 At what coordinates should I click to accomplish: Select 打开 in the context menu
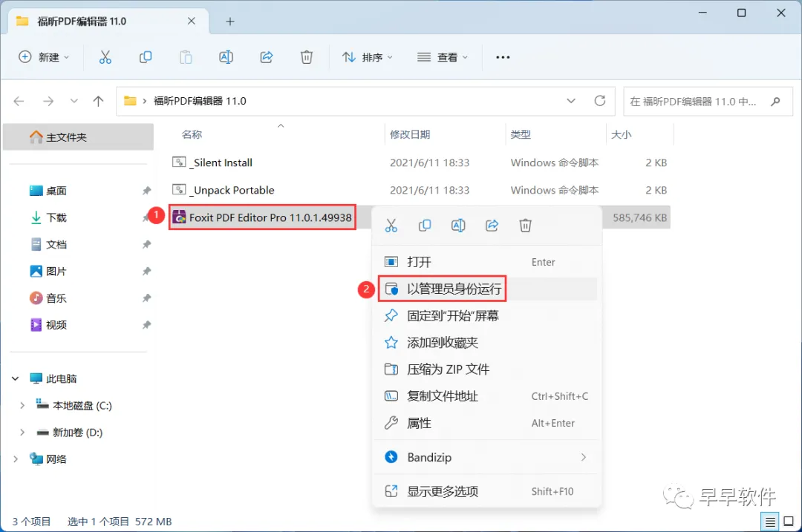486,262
